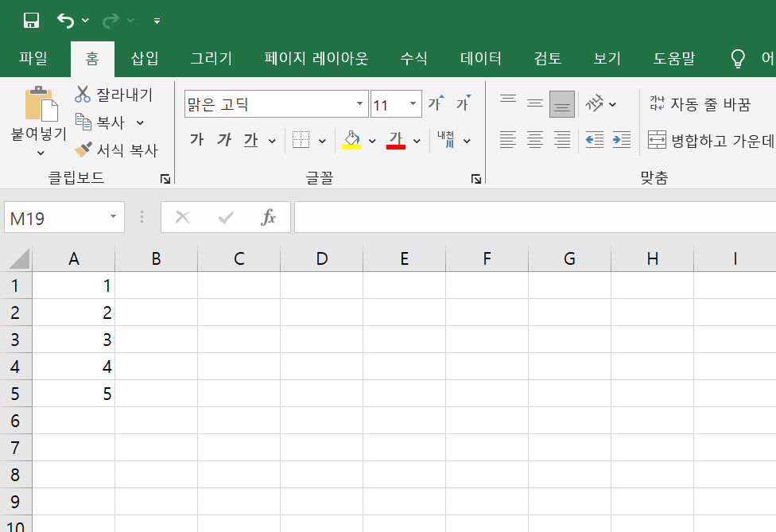Image resolution: width=776 pixels, height=532 pixels.
Task: Toggle bottom align button
Action: coord(561,104)
